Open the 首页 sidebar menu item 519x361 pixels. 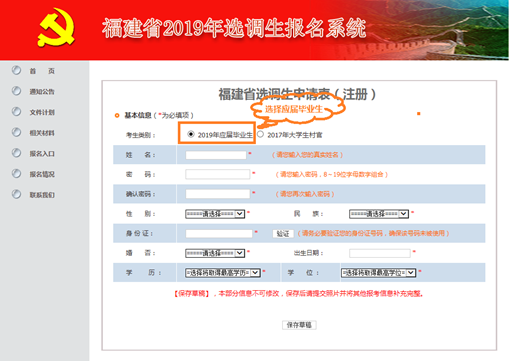[x=42, y=71]
